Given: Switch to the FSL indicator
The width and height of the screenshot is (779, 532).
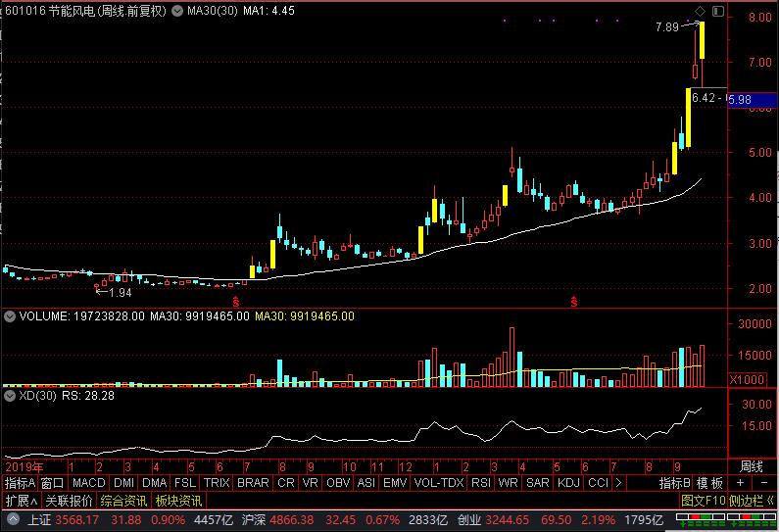Looking at the screenshot, I should [185, 483].
